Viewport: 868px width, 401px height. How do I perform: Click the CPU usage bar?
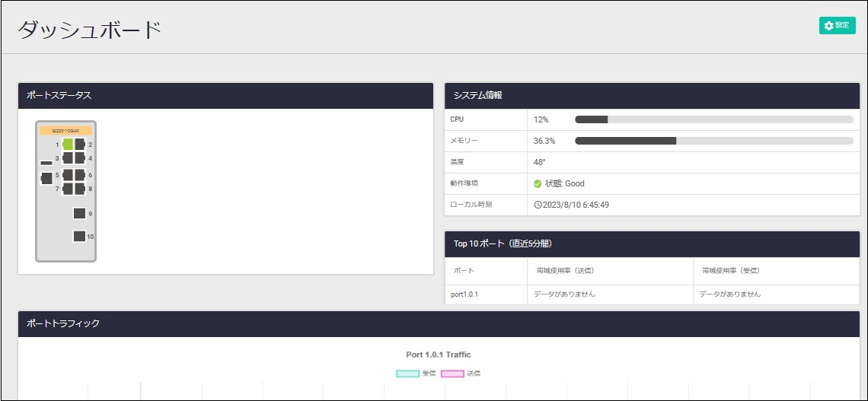pyautogui.click(x=713, y=119)
